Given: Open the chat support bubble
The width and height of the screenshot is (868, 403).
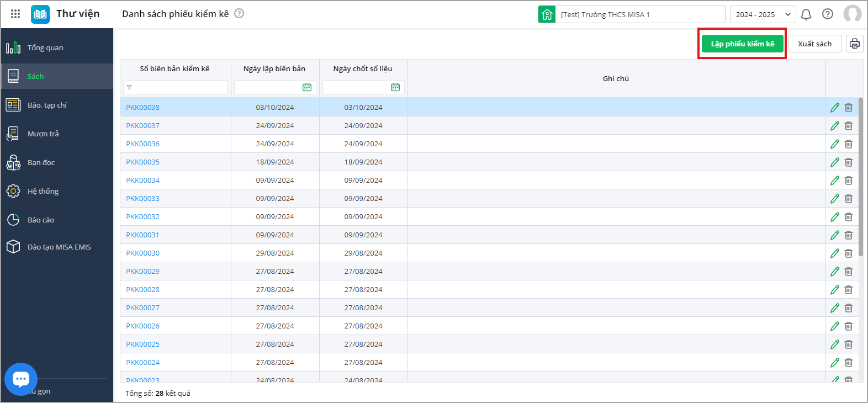Looking at the screenshot, I should click(x=21, y=379).
